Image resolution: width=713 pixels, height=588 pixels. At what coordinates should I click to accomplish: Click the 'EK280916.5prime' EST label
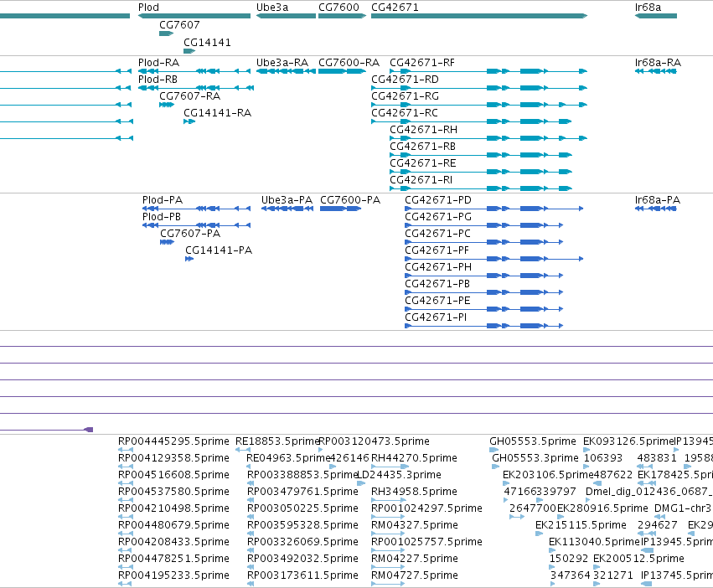tap(602, 508)
